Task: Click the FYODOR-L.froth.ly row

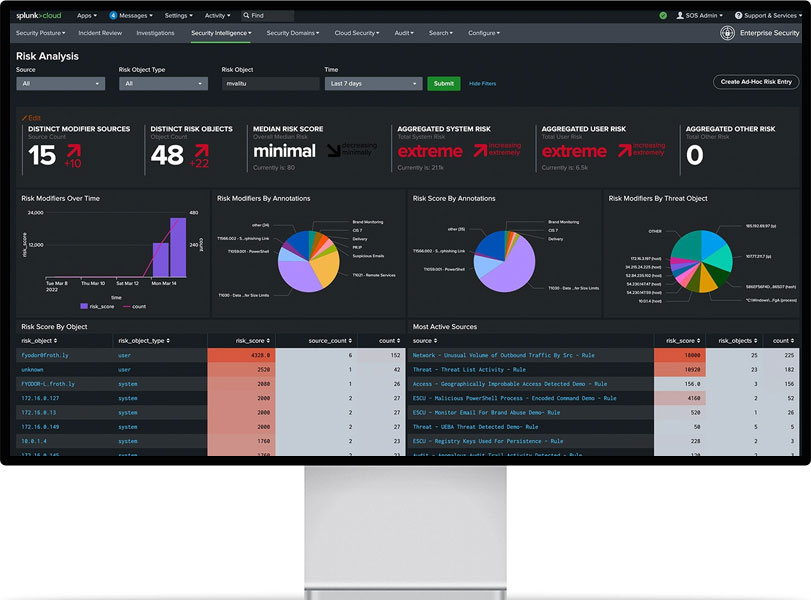Action: coord(211,384)
